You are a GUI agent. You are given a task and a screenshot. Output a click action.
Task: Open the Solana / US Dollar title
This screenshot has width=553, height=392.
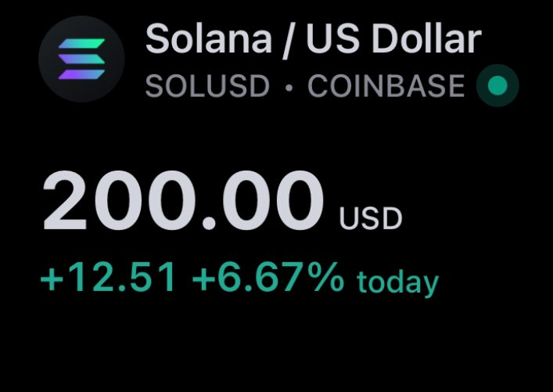coord(313,39)
